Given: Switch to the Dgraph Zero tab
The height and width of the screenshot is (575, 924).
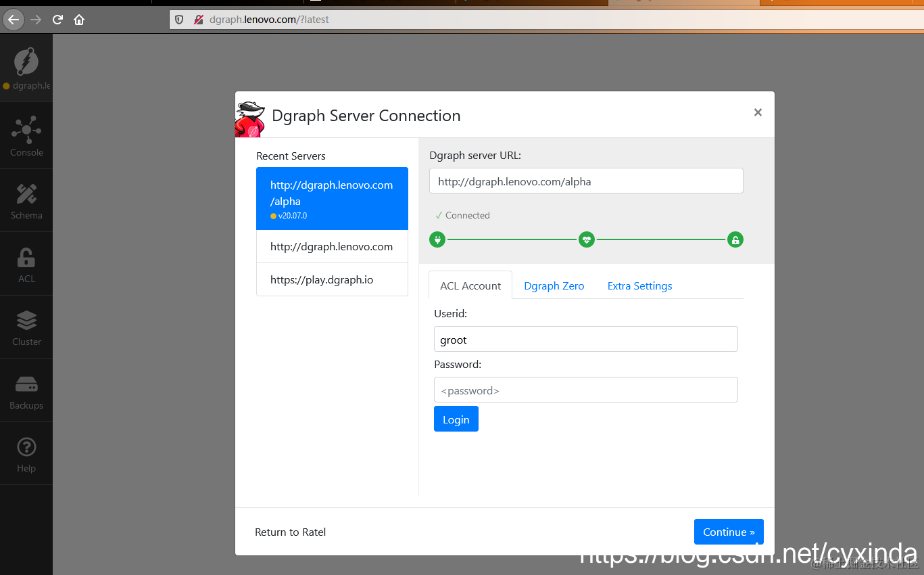Looking at the screenshot, I should coord(554,285).
